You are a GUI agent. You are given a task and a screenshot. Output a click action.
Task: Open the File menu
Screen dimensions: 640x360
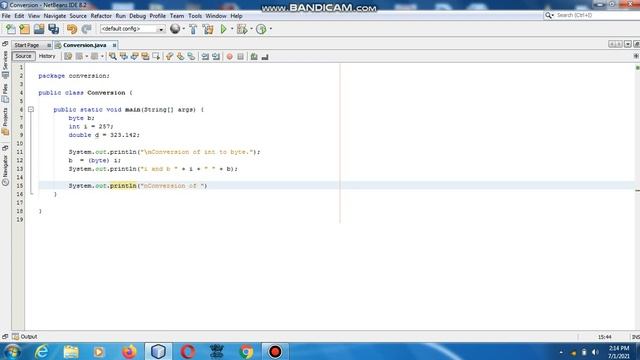tap(6, 16)
